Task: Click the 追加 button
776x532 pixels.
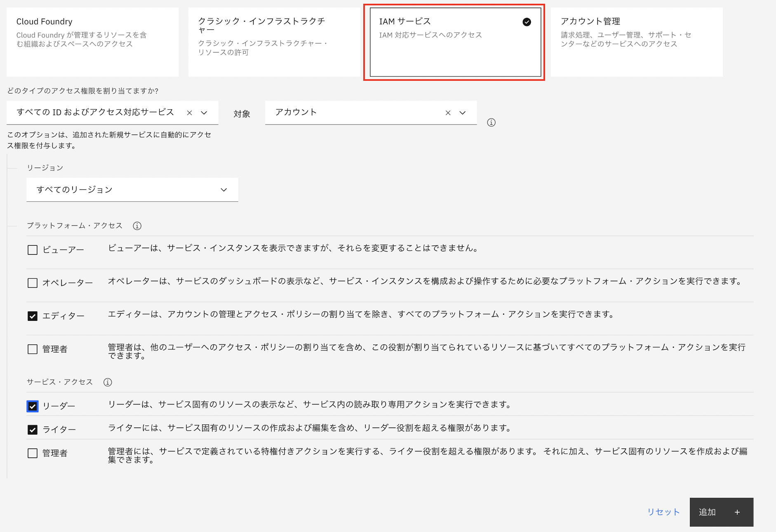Action: coord(722,512)
